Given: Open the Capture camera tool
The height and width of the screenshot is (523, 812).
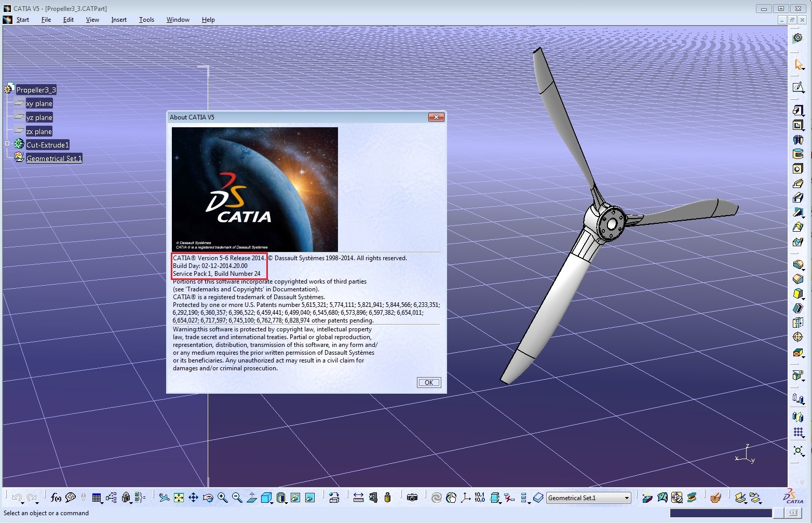Looking at the screenshot, I should click(x=412, y=498).
